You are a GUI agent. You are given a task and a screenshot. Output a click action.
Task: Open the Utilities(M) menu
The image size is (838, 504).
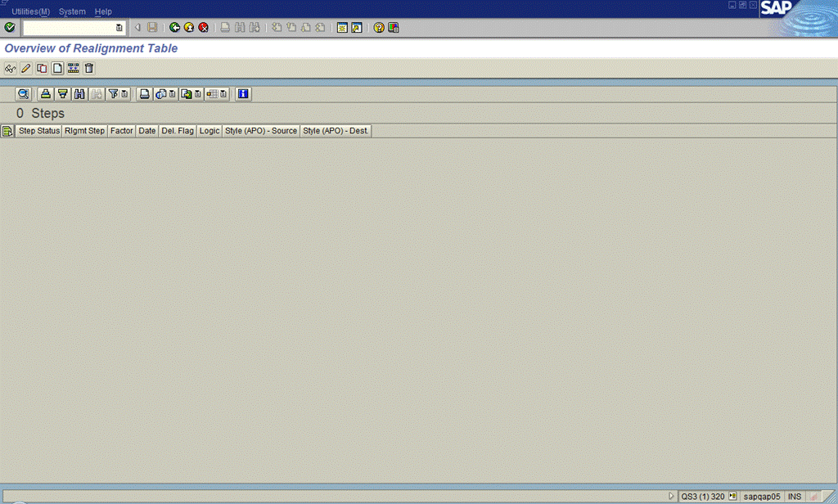coord(30,11)
